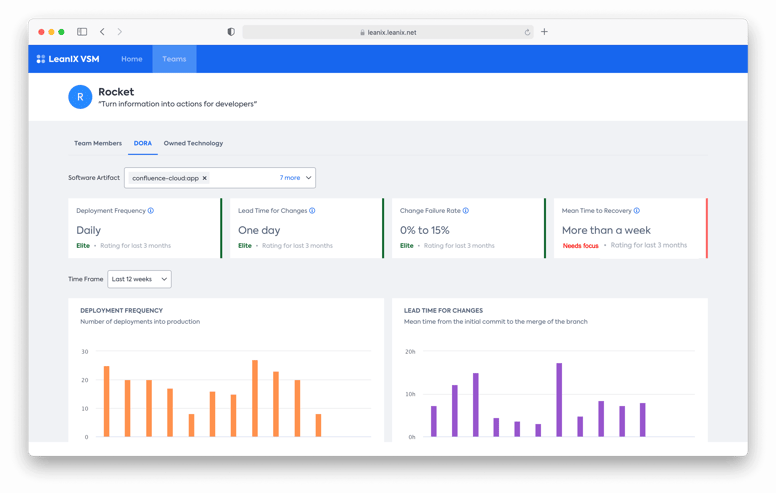Open the Home menu item

[132, 59]
